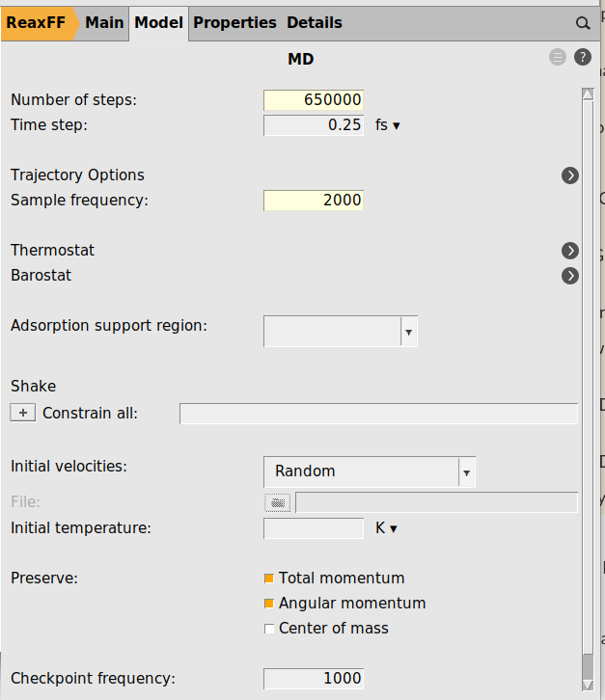The width and height of the screenshot is (605, 700).
Task: Open Initial velocities Random dropdown
Action: (x=369, y=471)
